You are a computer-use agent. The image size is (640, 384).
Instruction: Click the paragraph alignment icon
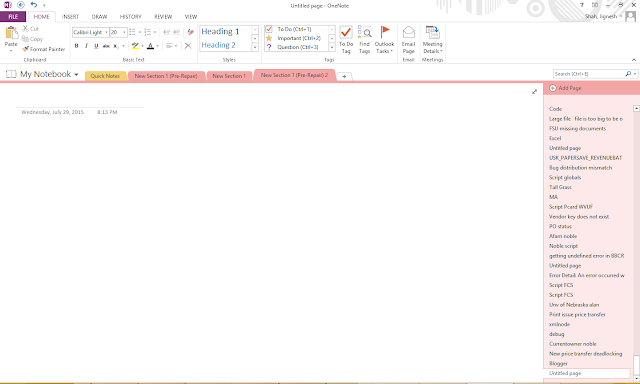point(169,46)
